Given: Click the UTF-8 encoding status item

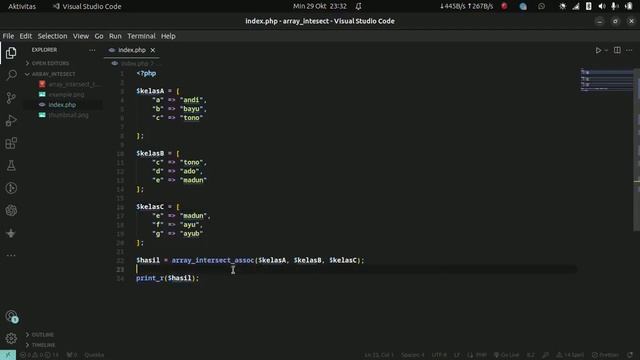Looking at the screenshot, I should tap(439, 355).
